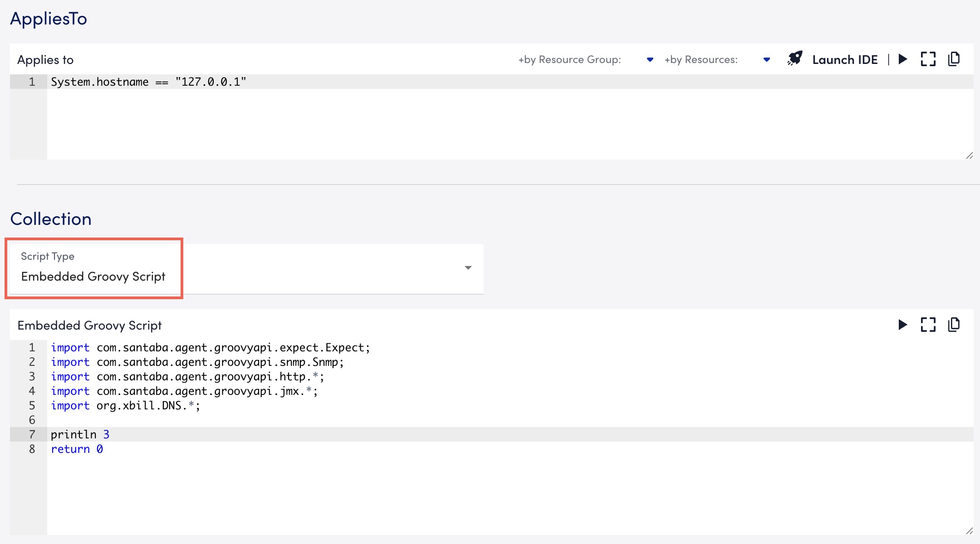980x544 pixels.
Task: Click the return 0 statement
Action: point(77,449)
